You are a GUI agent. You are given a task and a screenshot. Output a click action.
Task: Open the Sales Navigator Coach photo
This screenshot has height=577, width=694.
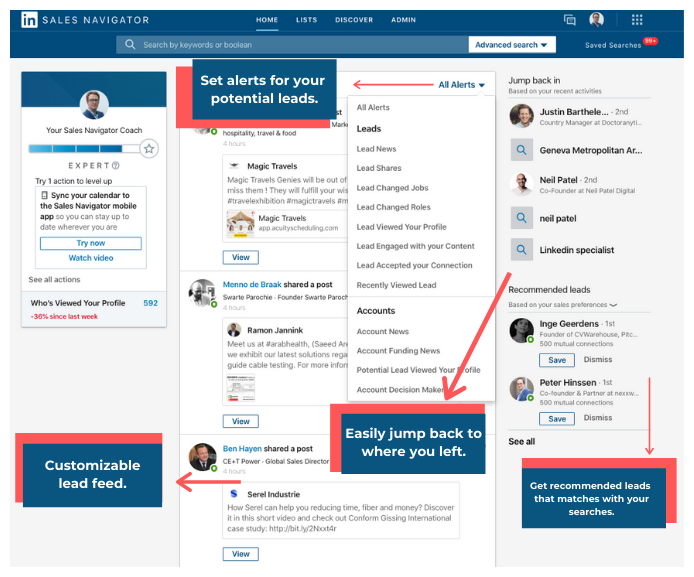coord(94,105)
